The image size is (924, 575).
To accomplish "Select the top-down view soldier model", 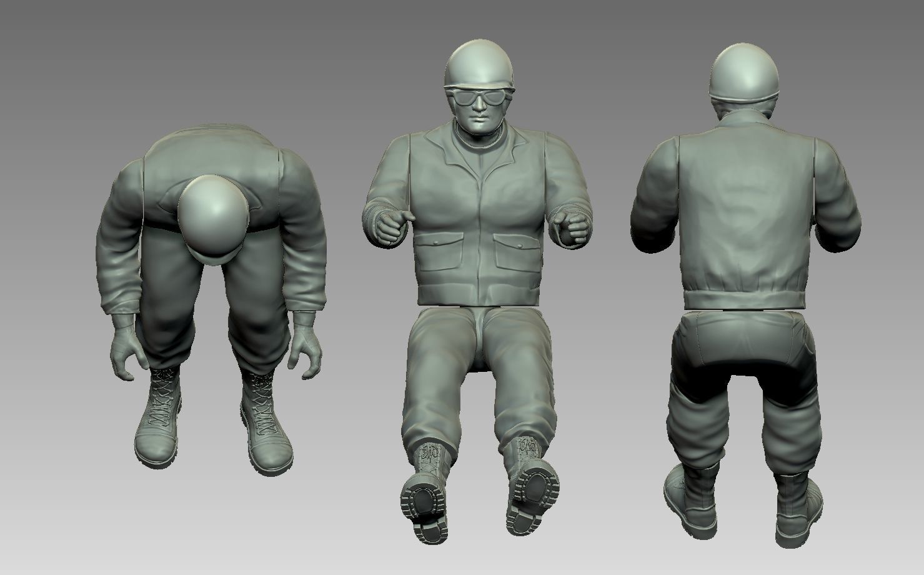I will coord(211,299).
